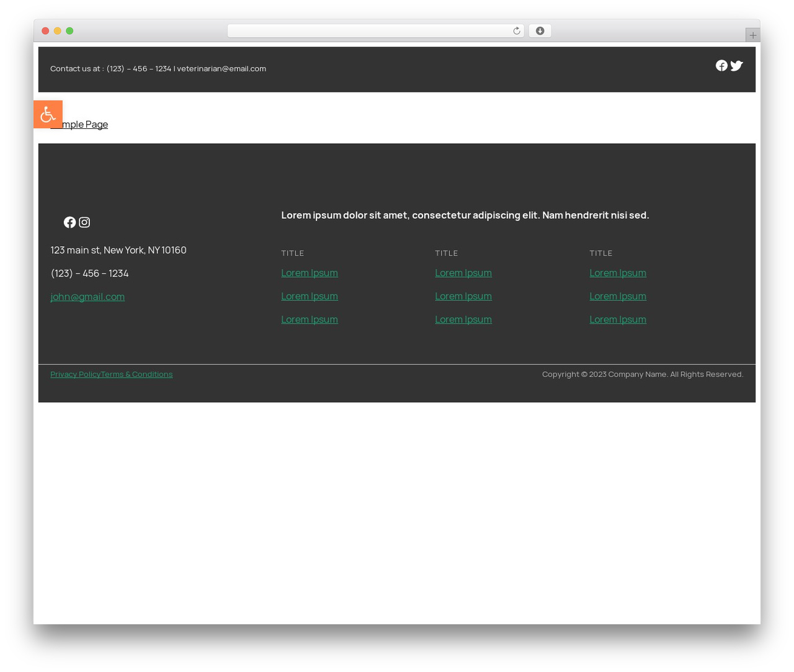This screenshot has height=672, width=794.
Task: Open the footer Instagram icon
Action: [x=84, y=223]
